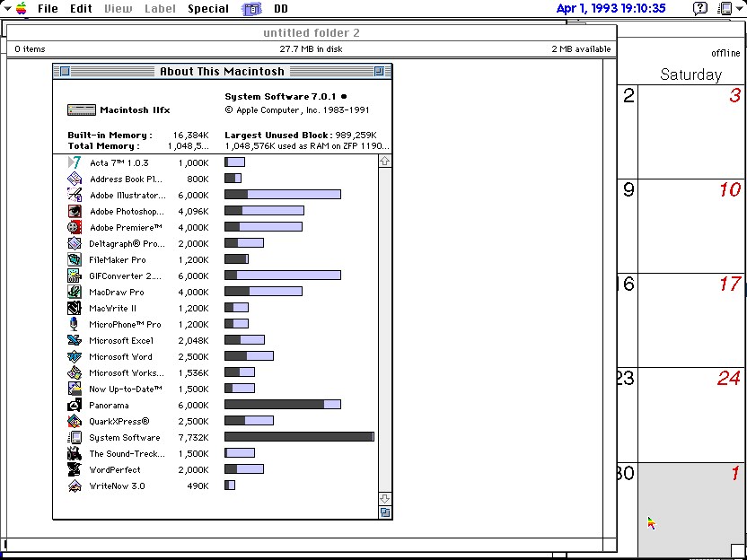Click the Acta 7 application icon
This screenshot has height=560, width=747.
click(x=75, y=162)
